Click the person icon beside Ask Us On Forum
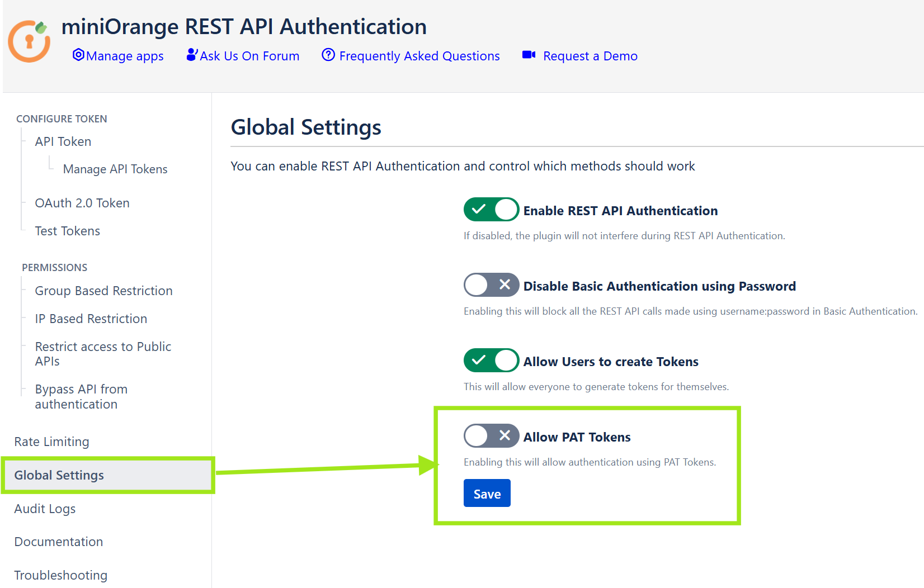924x588 pixels. [192, 55]
